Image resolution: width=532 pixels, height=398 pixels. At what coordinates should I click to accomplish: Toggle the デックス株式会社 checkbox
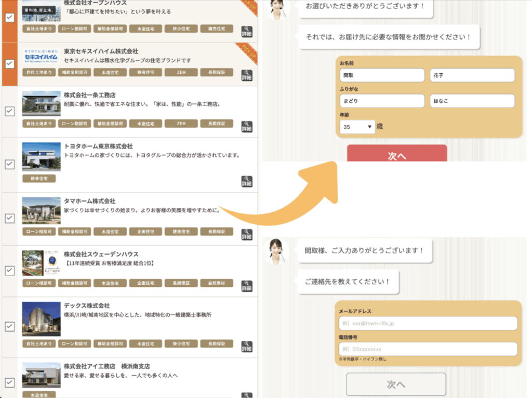point(10,326)
